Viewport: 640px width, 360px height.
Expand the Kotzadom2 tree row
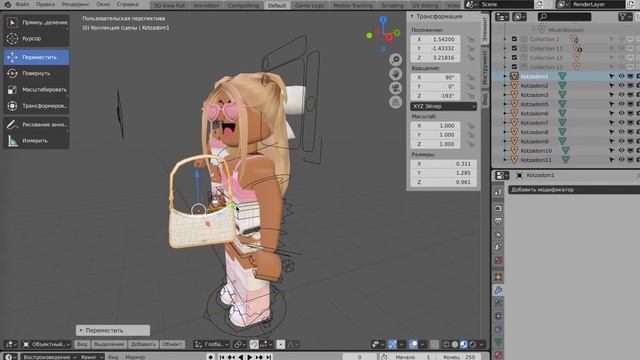(505, 86)
